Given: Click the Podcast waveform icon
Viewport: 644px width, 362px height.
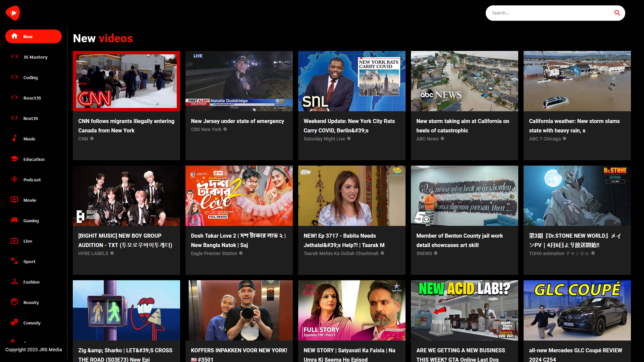Looking at the screenshot, I should point(14,179).
